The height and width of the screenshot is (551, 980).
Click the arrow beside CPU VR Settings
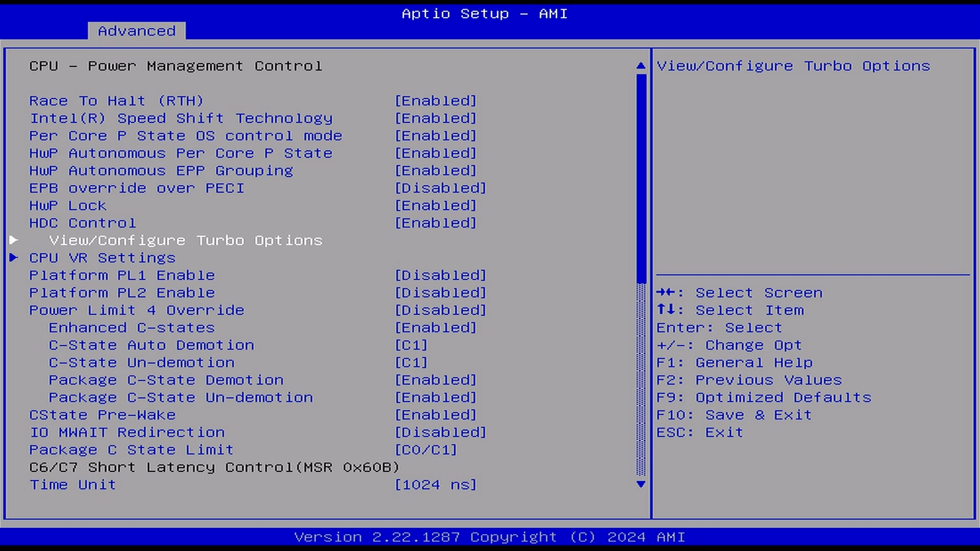pyautogui.click(x=14, y=258)
